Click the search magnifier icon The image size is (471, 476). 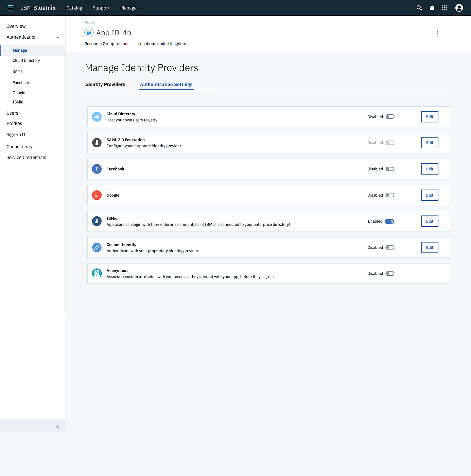pos(419,8)
